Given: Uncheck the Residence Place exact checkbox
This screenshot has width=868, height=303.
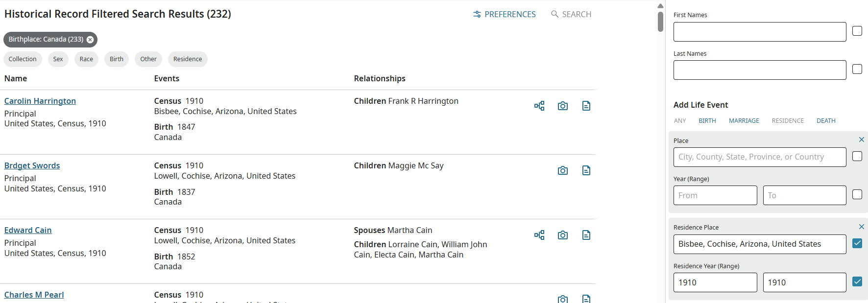Looking at the screenshot, I should 857,243.
